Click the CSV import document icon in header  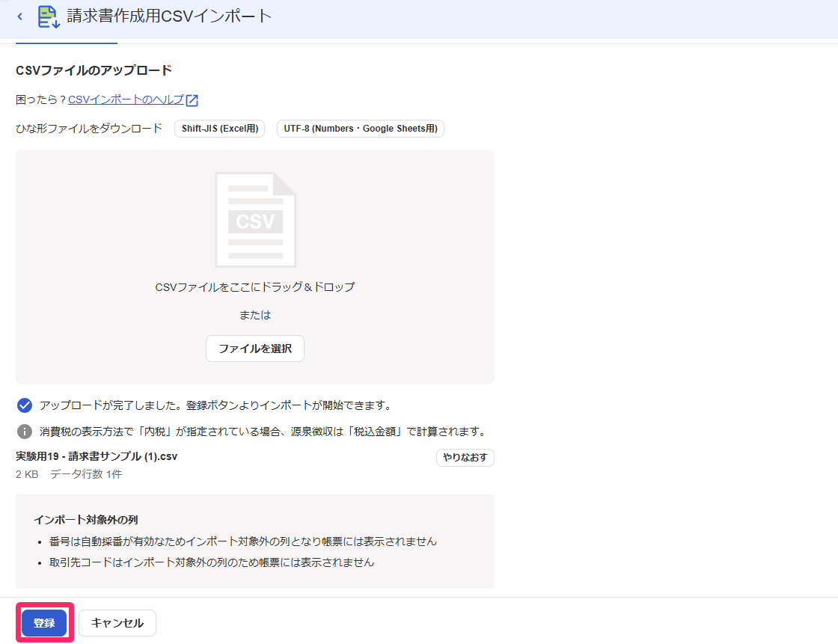(x=49, y=16)
